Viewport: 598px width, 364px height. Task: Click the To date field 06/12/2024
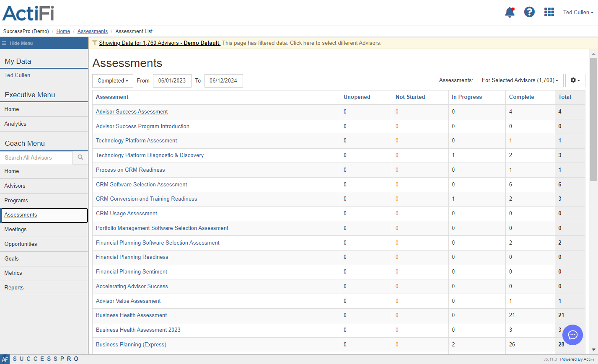tap(223, 81)
